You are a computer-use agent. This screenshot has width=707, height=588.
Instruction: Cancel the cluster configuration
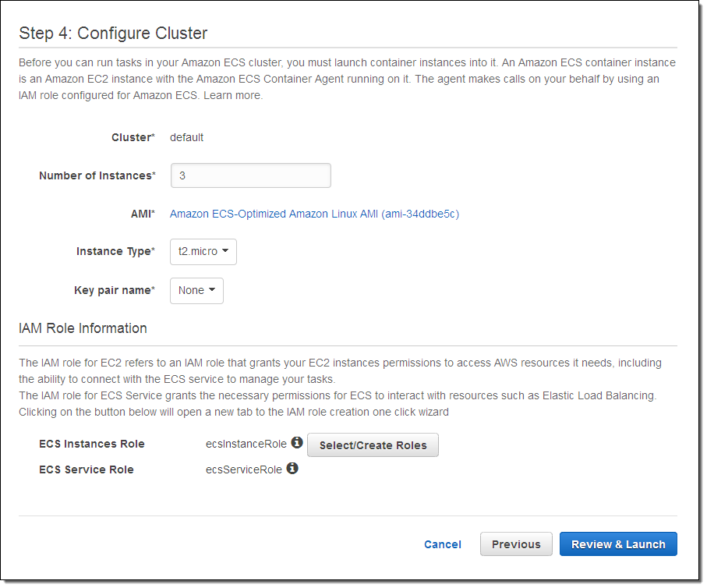click(x=442, y=544)
